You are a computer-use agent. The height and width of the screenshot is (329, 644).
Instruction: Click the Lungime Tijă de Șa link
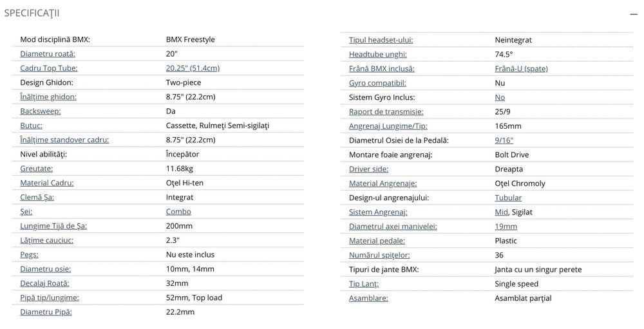(53, 226)
